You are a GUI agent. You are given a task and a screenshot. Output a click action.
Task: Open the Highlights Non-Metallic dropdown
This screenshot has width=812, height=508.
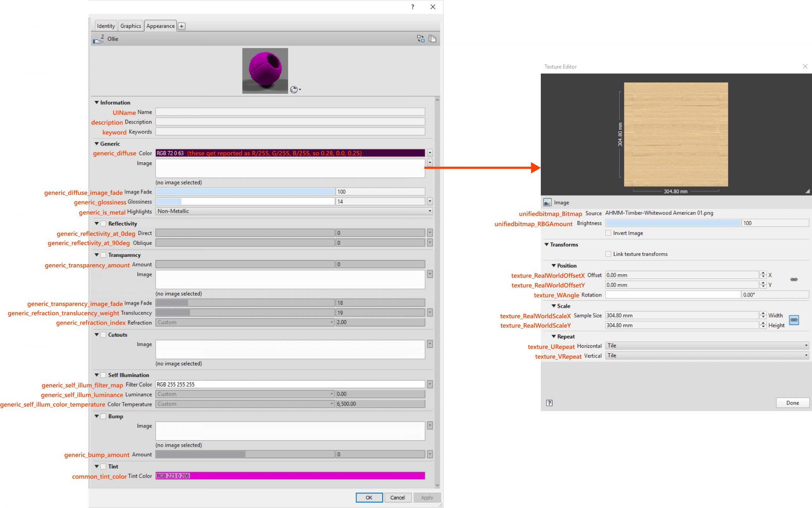[430, 211]
